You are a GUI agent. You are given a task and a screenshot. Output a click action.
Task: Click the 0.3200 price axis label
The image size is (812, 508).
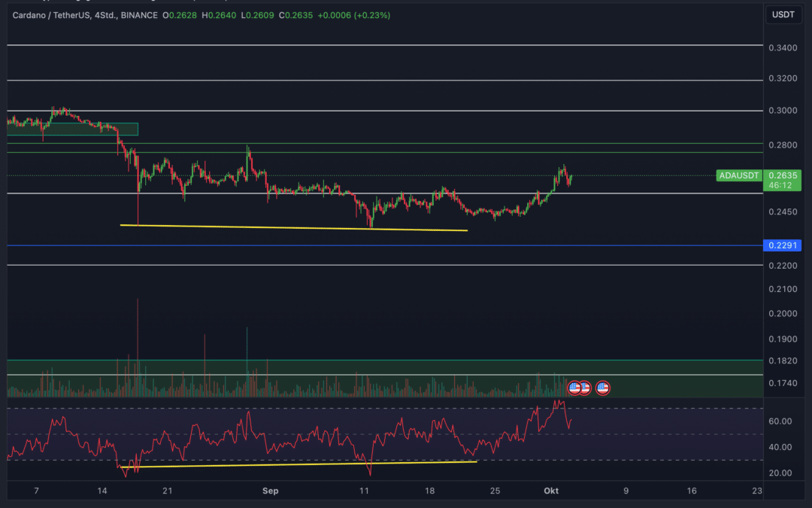pos(783,78)
